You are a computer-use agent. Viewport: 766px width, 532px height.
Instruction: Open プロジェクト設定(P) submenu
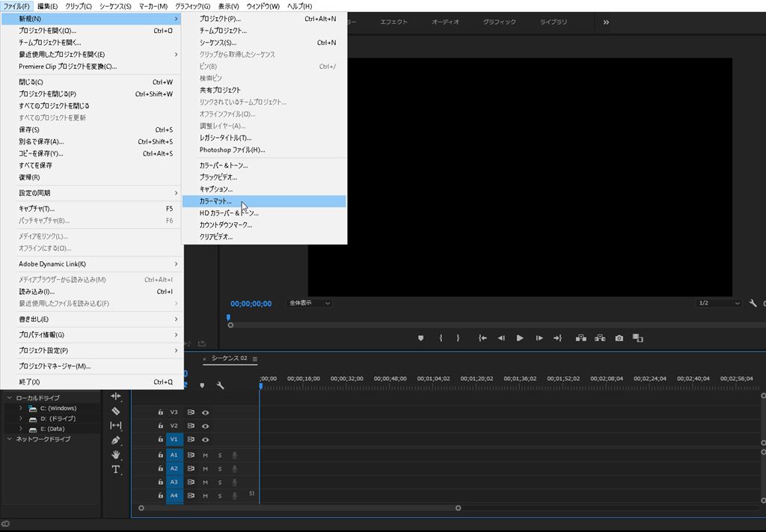92,351
